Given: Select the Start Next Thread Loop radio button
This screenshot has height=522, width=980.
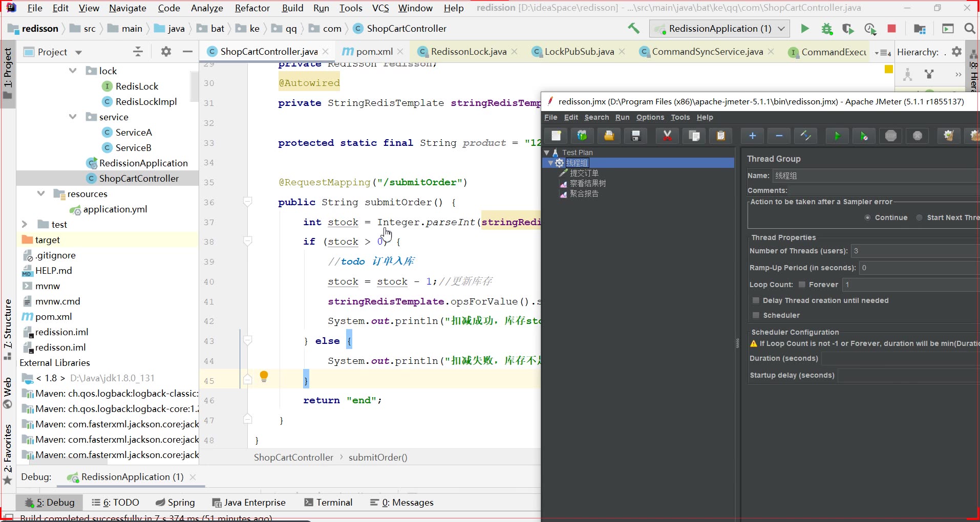Looking at the screenshot, I should 920,217.
